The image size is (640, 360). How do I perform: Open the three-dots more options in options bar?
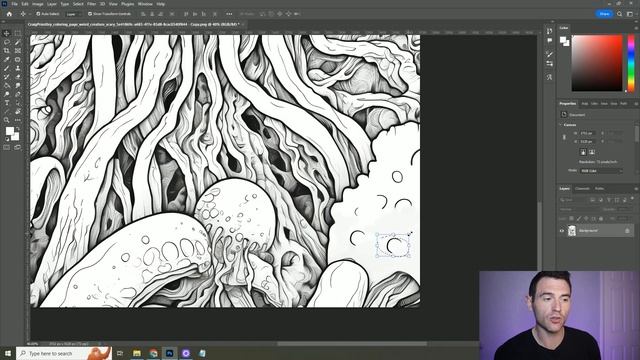click(x=229, y=14)
